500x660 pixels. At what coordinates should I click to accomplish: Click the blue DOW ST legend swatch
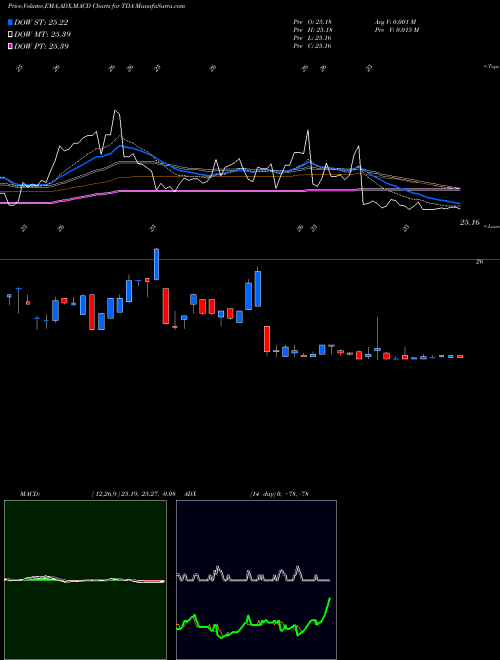[10, 22]
